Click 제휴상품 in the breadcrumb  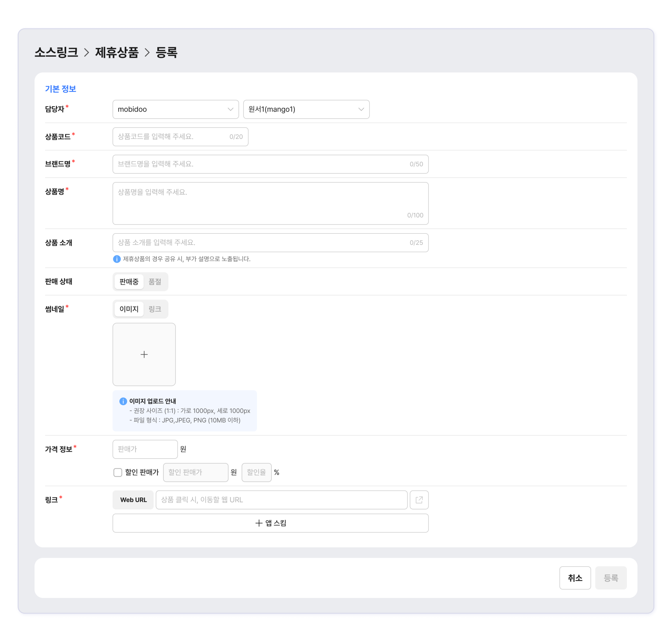[117, 52]
